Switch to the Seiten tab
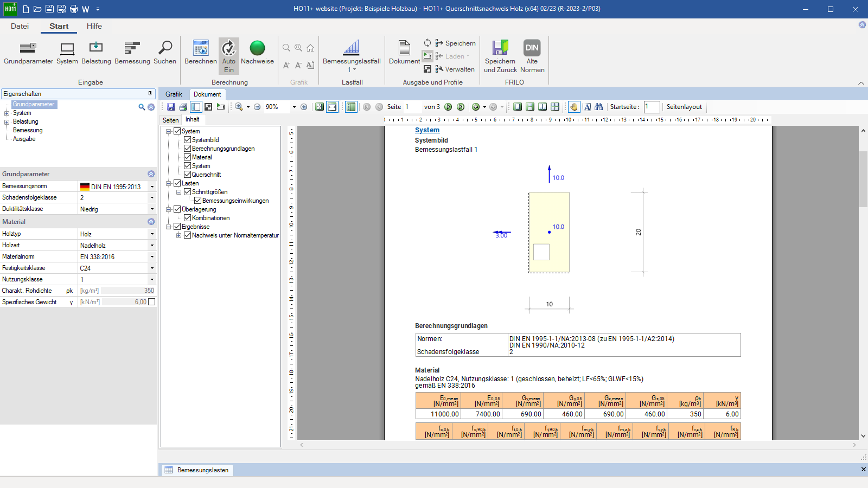 pos(170,120)
